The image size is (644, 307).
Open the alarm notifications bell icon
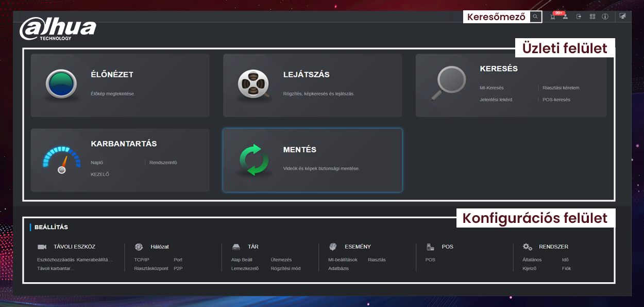pos(553,17)
